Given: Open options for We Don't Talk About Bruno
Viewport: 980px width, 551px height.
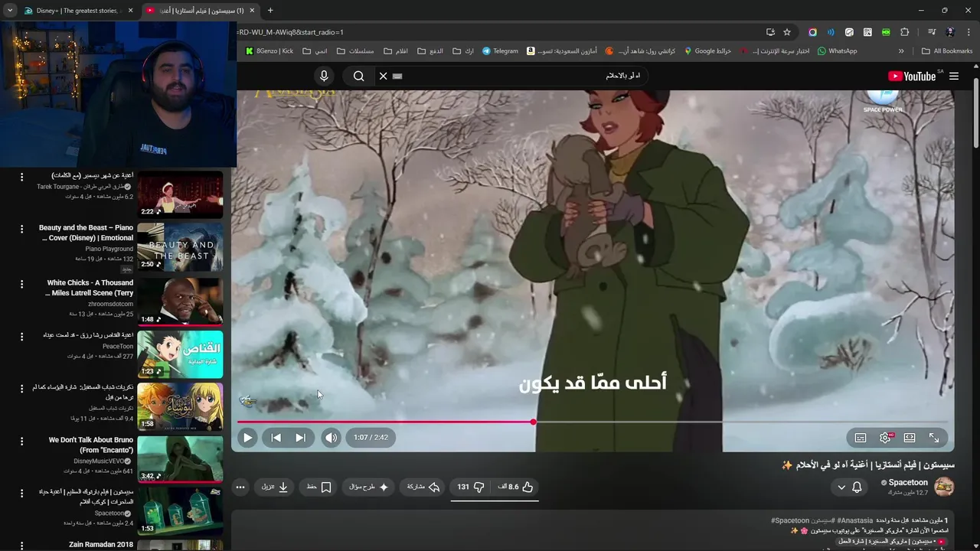Looking at the screenshot, I should (x=21, y=442).
